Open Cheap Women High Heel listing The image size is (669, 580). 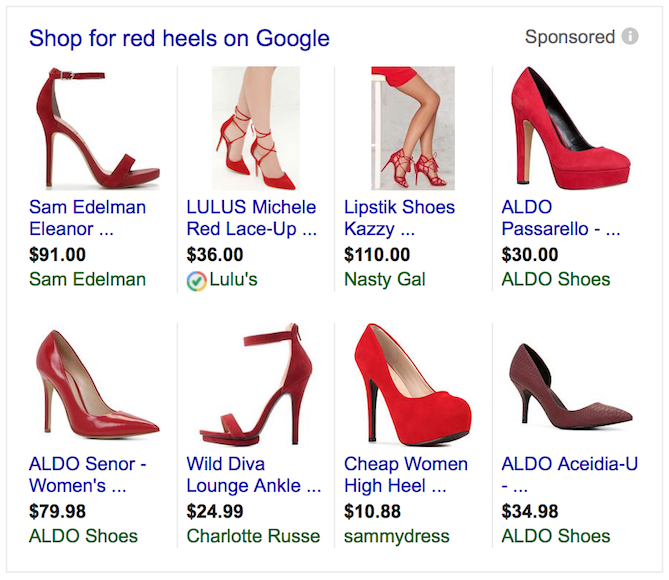point(406,475)
